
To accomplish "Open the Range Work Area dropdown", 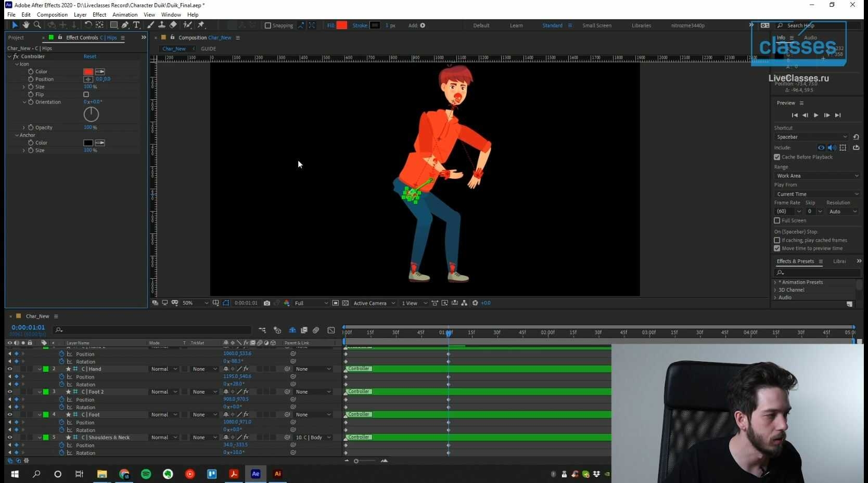I will [x=817, y=176].
